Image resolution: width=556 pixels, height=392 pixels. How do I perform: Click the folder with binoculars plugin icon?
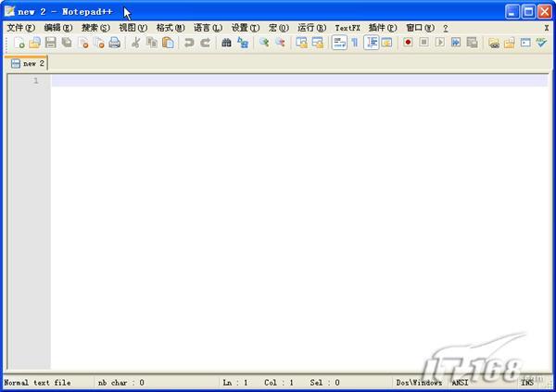[x=494, y=44]
